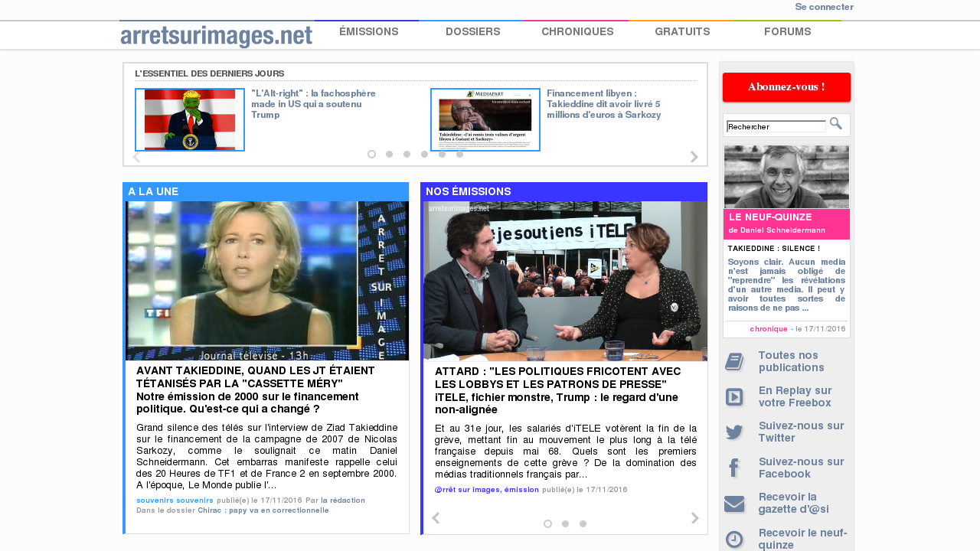The height and width of the screenshot is (551, 980).
Task: Click the A LA UNE header
Action: tap(266, 191)
